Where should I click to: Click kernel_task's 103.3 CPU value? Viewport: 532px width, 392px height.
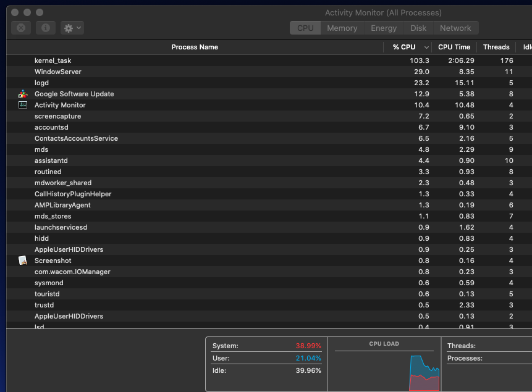420,60
